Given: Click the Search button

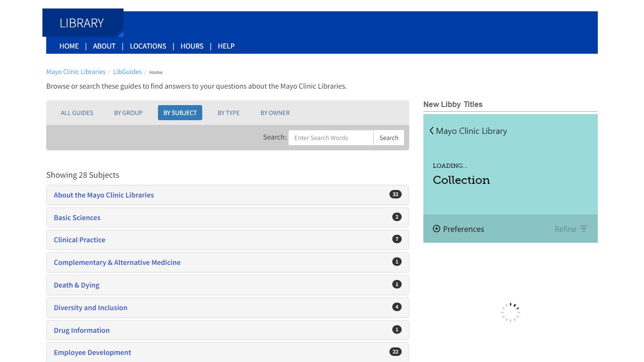Looking at the screenshot, I should 389,138.
